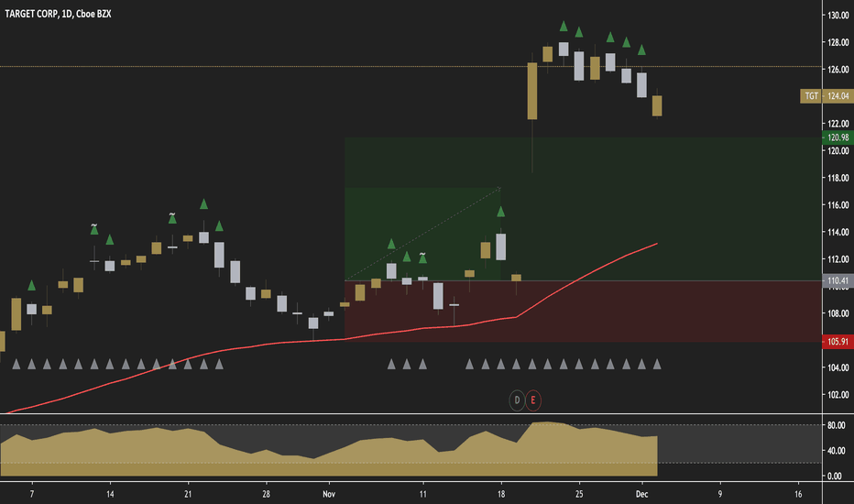Click the red moving average line endpoint
This screenshot has width=854, height=504.
(657, 244)
